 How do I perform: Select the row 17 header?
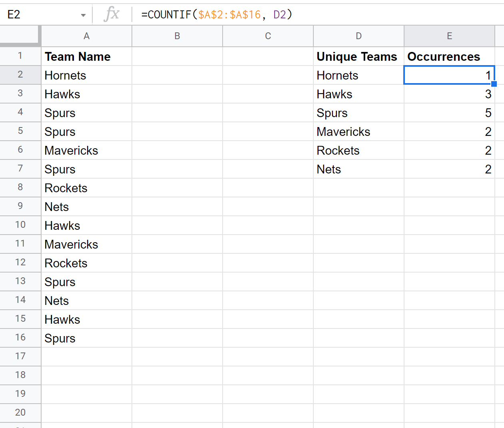pos(20,356)
